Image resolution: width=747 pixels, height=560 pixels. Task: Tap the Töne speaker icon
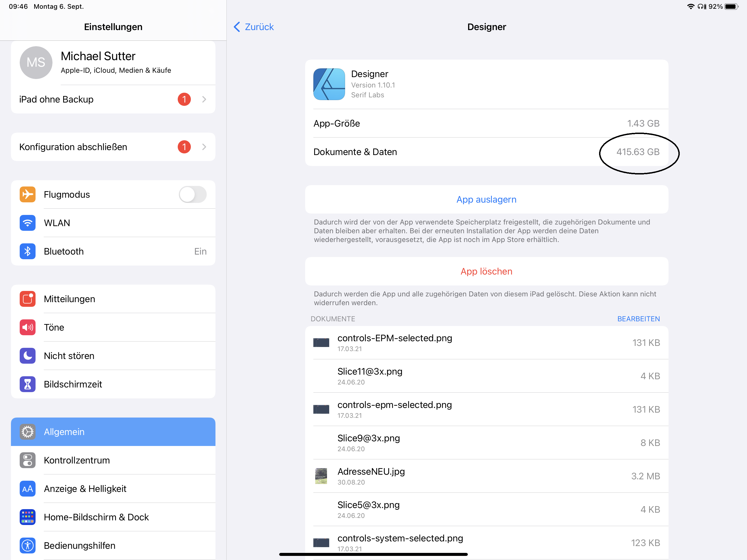[27, 327]
